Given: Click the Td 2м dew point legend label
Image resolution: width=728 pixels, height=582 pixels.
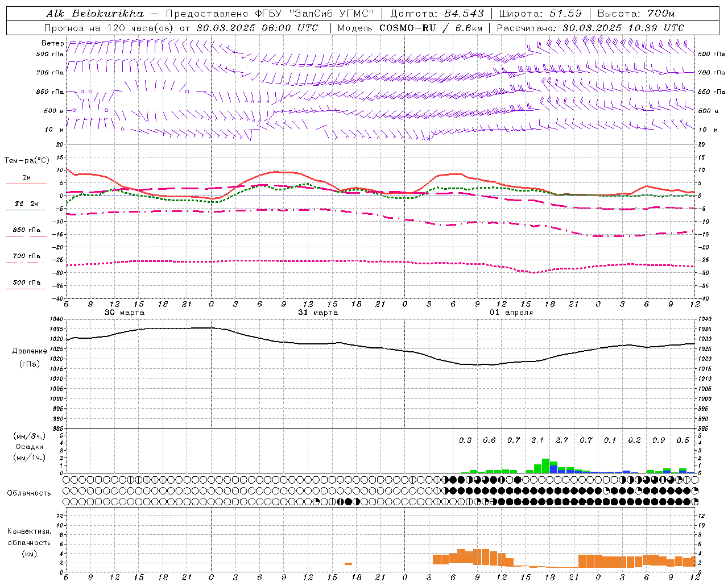Looking at the screenshot, I should point(26,203).
